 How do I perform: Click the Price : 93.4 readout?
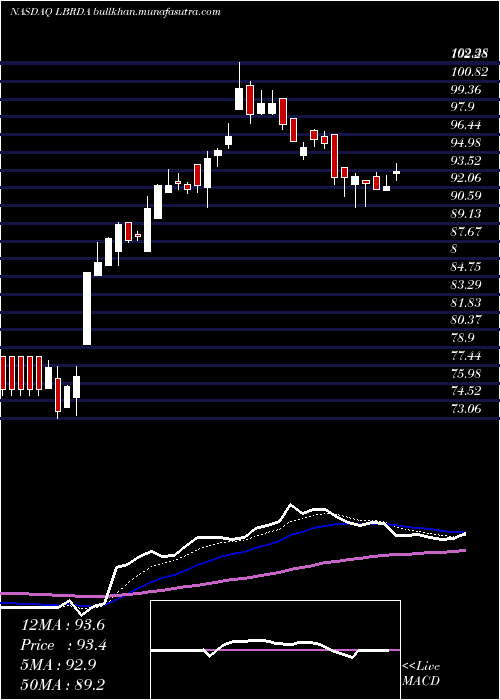pos(63,645)
